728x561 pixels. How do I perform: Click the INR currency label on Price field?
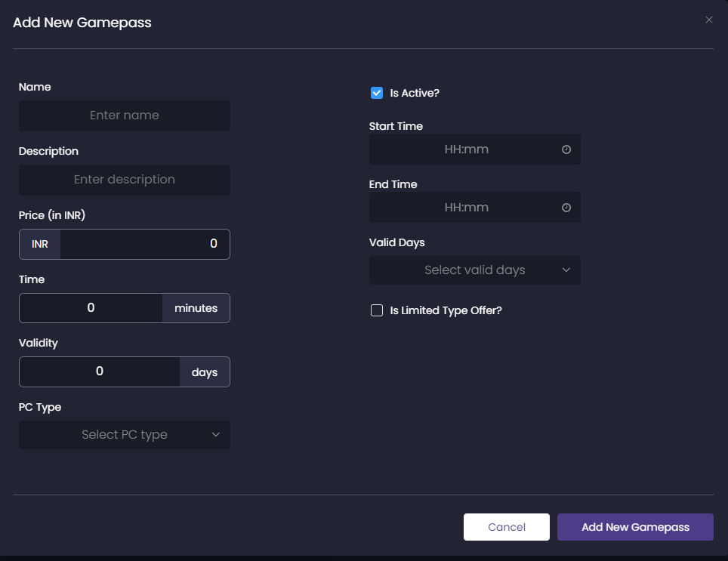coord(39,244)
